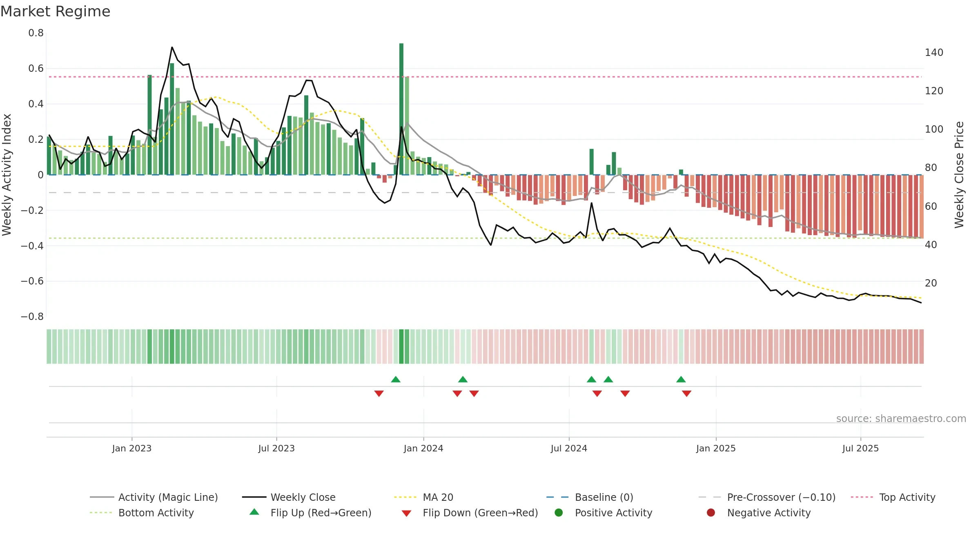
Task: Click the last flip-down marker before Jan 2025
Action: tap(687, 393)
